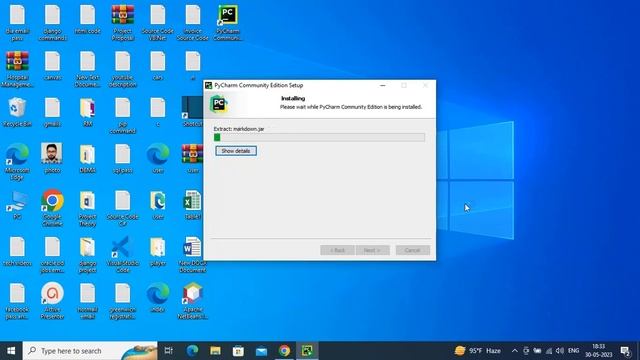Image resolution: width=640 pixels, height=360 pixels.
Task: Launch the Active Presenter shortcut
Action: [52, 301]
